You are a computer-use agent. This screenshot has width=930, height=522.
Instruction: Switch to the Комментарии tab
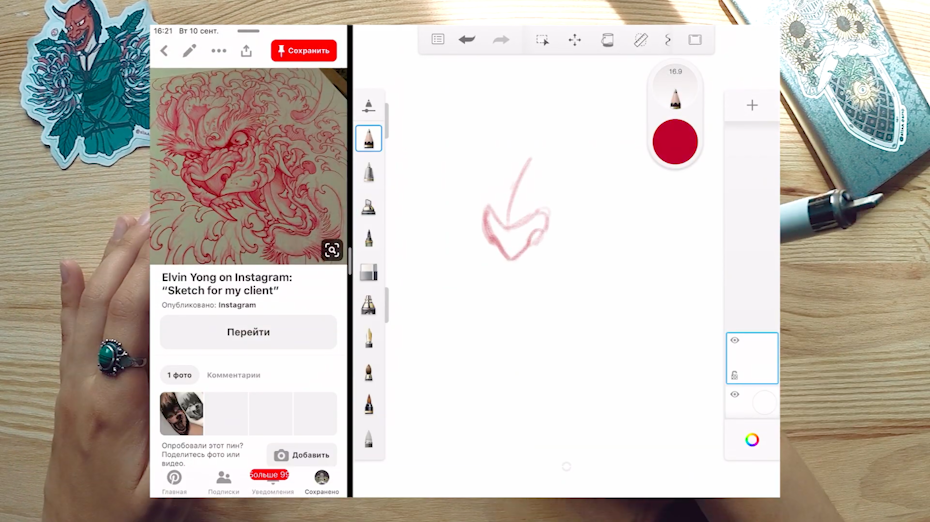(x=233, y=375)
